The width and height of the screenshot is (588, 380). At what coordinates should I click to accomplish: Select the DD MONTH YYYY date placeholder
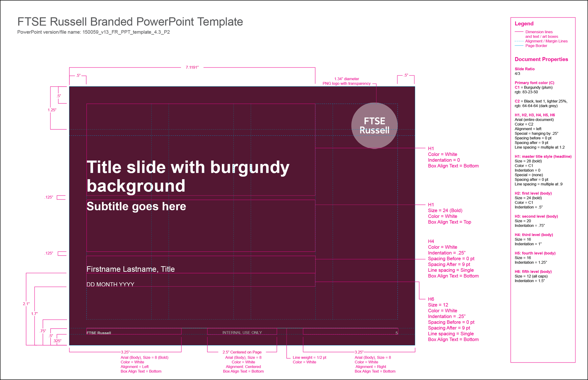click(110, 284)
